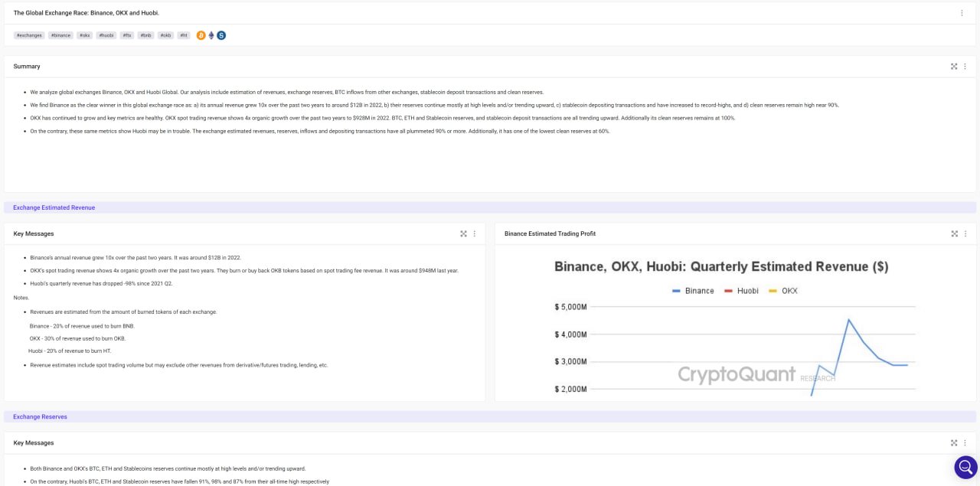Click the #okb hashtag chip
The image size is (980, 486).
coord(165,35)
